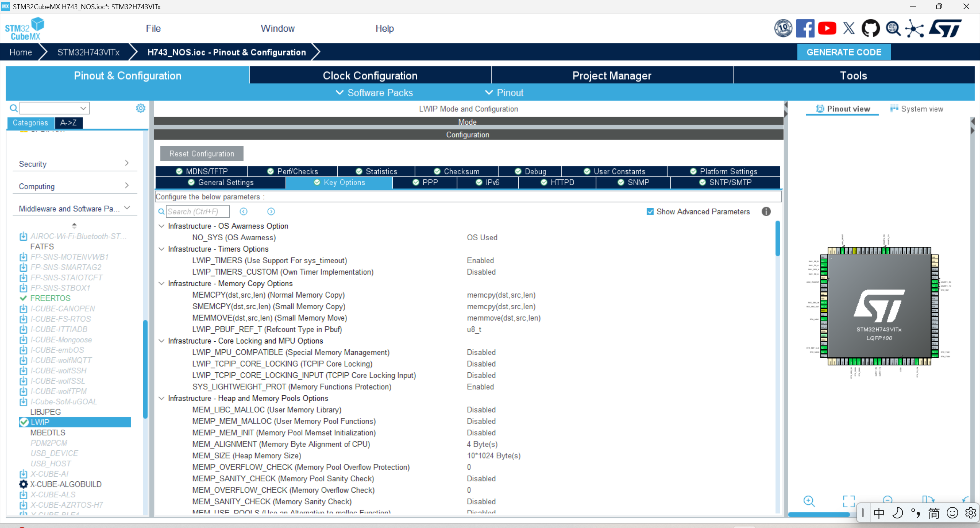Click the pinout view horizontal scrollbar
This screenshot has width=980, height=528.
819,515
